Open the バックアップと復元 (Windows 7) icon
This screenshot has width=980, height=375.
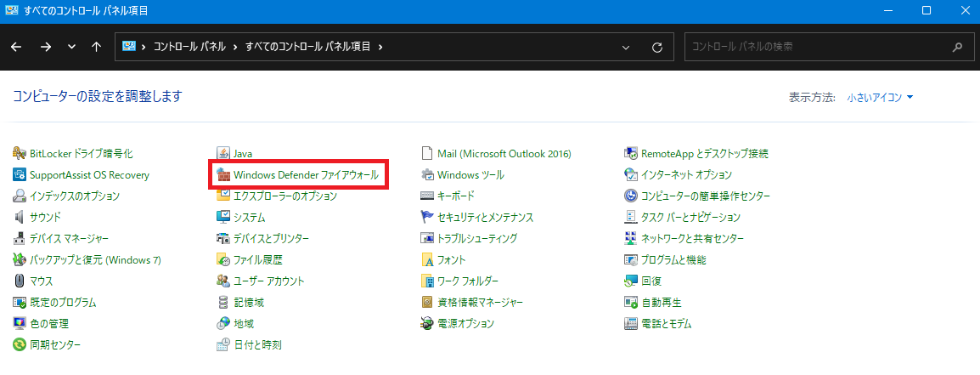19,260
